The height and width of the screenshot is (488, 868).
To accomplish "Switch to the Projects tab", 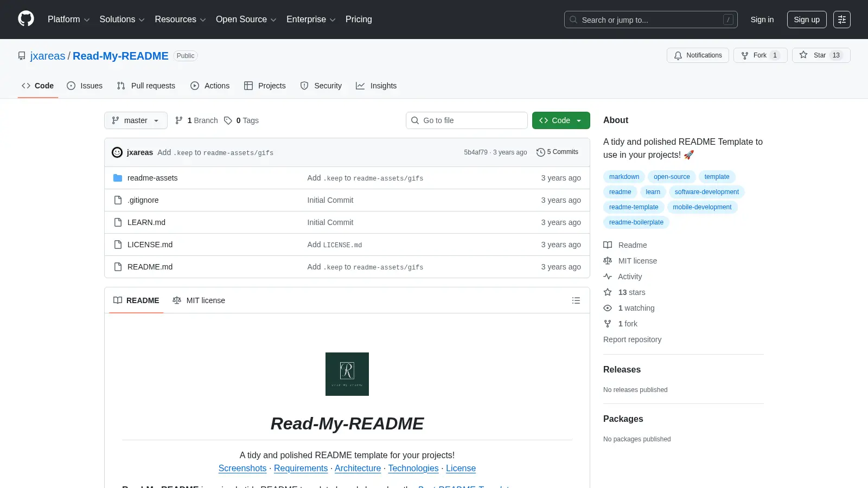I will [x=265, y=86].
